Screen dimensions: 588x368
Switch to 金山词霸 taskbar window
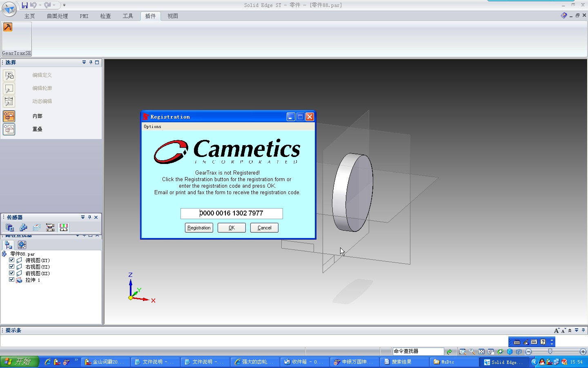point(106,362)
